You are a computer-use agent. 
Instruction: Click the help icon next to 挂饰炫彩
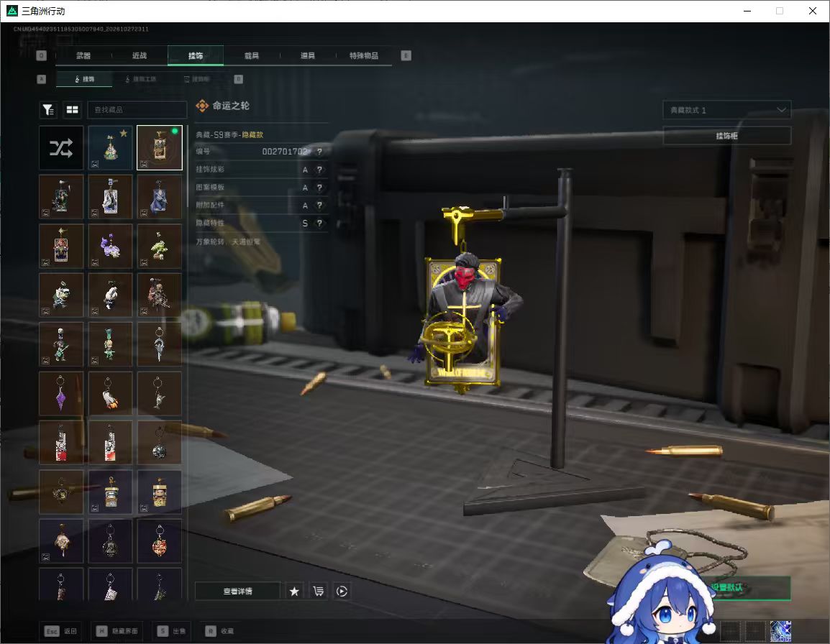click(319, 170)
